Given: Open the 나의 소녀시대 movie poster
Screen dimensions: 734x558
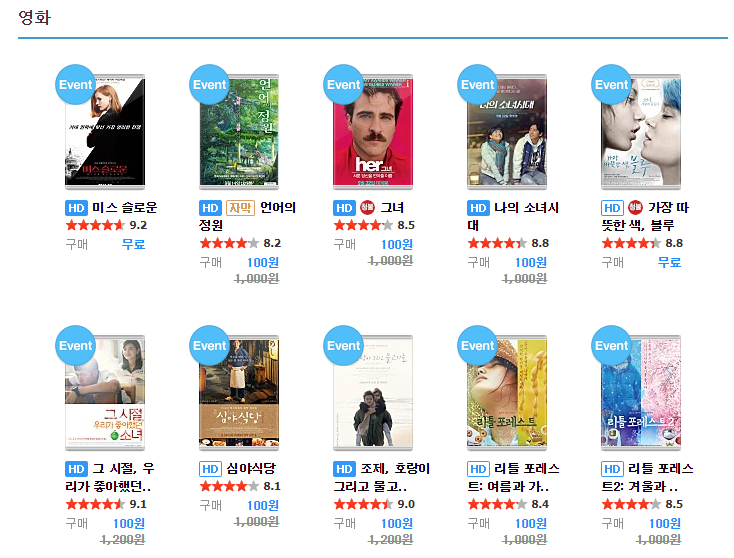Looking at the screenshot, I should (507, 132).
